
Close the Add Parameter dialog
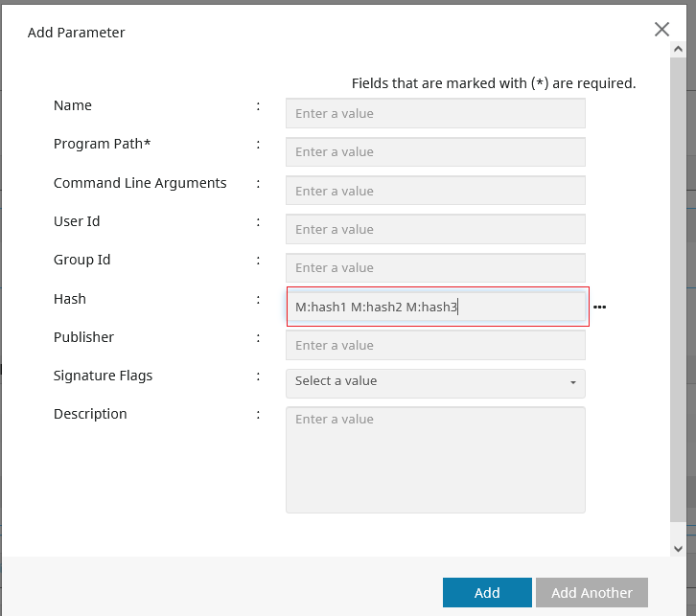(661, 30)
